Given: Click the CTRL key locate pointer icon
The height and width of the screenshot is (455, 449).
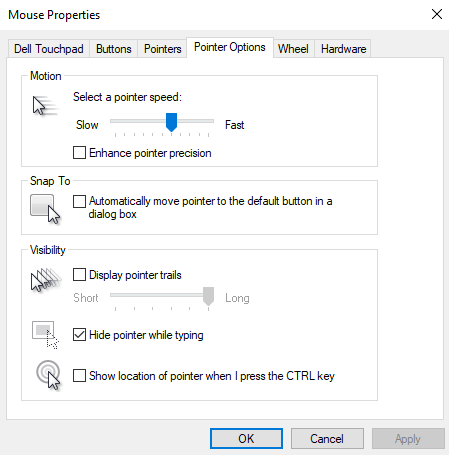Looking at the screenshot, I should click(x=49, y=375).
